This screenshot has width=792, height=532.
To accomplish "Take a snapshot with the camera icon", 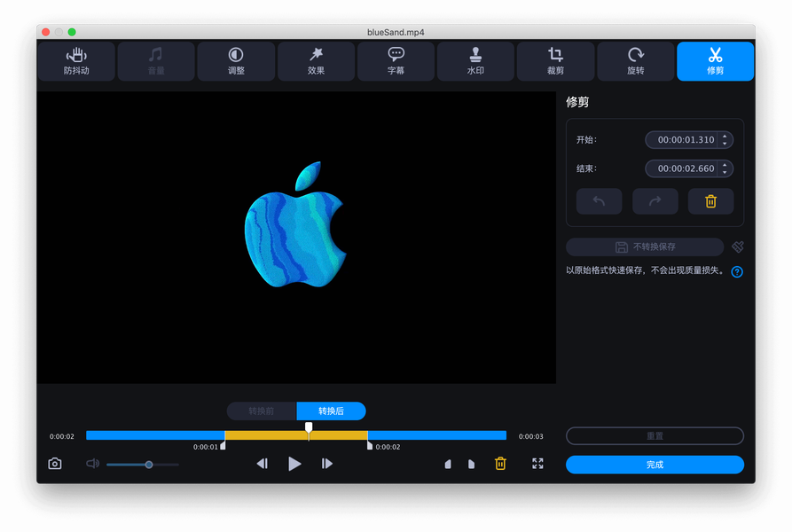I will (x=55, y=464).
